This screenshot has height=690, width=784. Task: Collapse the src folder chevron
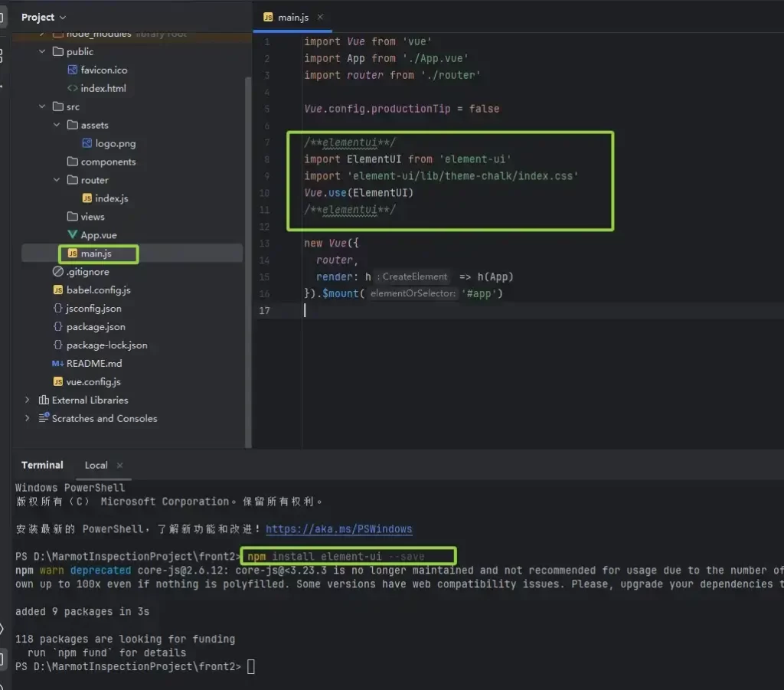[43, 107]
